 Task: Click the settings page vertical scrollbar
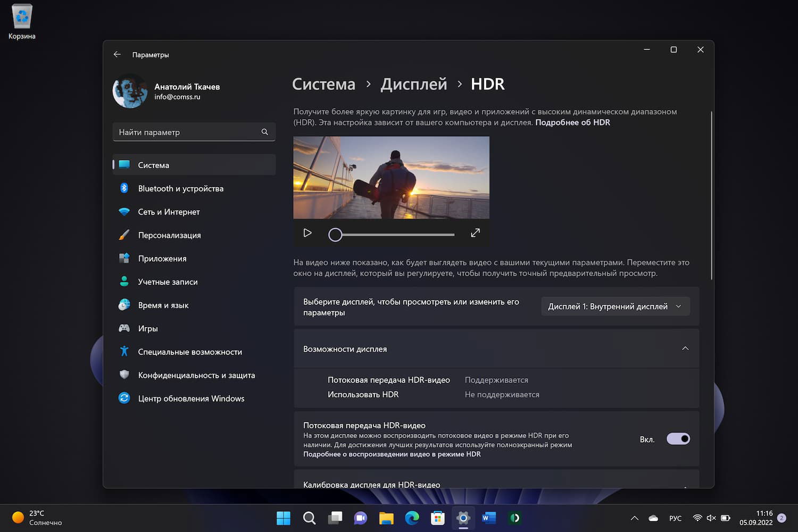tap(711, 195)
